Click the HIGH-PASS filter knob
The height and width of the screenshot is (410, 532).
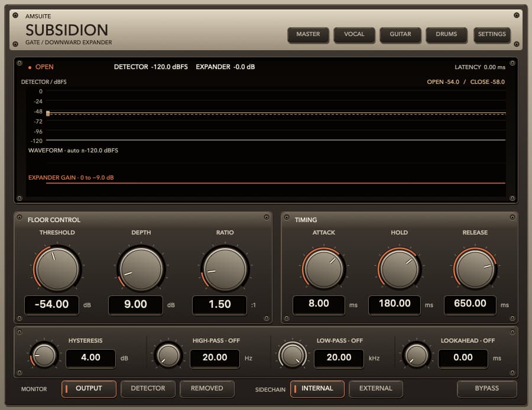[x=168, y=356]
